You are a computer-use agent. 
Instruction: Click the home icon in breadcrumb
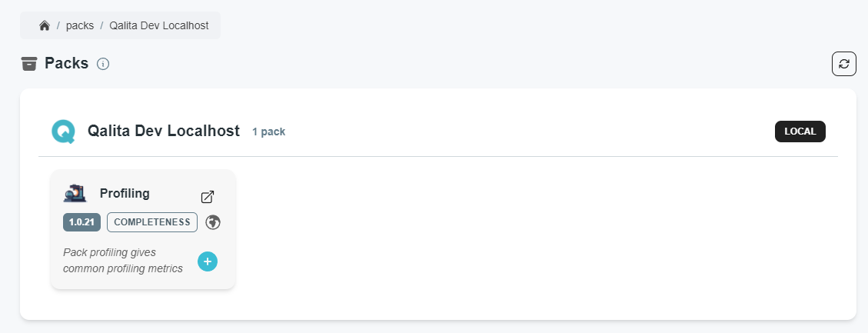[45, 25]
